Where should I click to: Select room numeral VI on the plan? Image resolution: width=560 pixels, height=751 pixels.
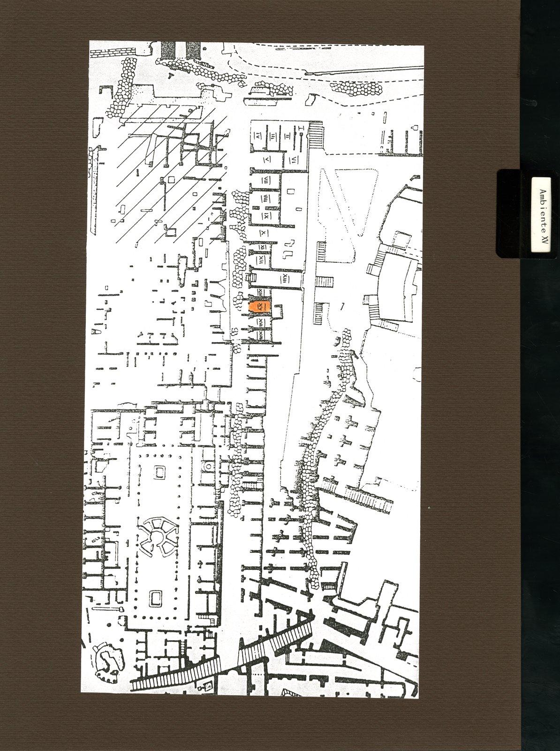294,159
